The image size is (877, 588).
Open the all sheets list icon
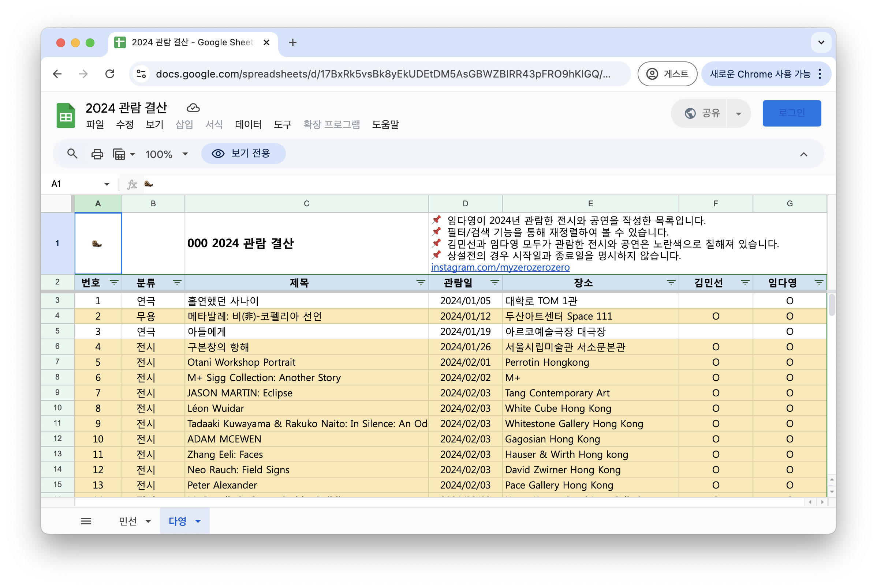tap(86, 521)
